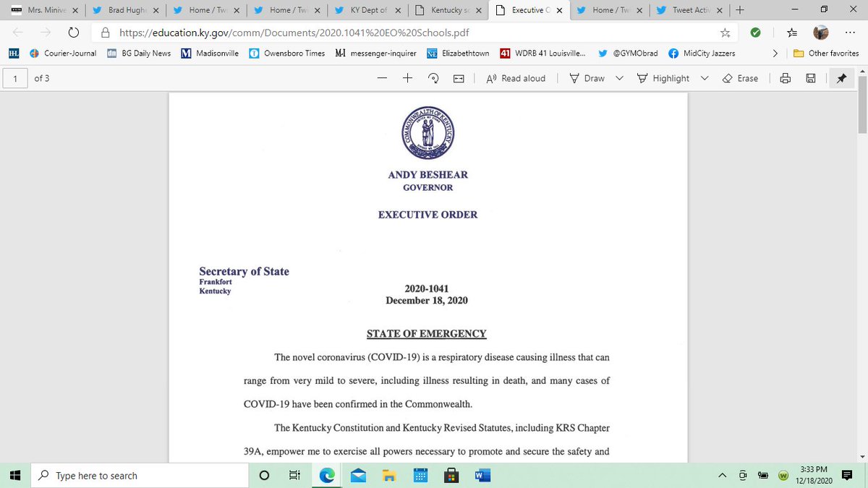Open Word from the taskbar
Image resolution: width=868 pixels, height=488 pixels.
tap(482, 475)
